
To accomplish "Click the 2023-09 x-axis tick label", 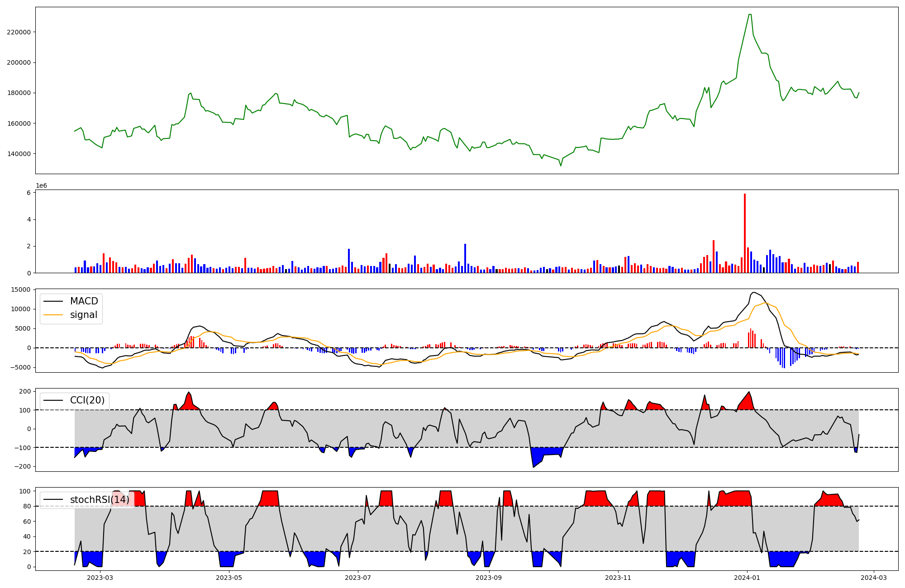I will 489,578.
